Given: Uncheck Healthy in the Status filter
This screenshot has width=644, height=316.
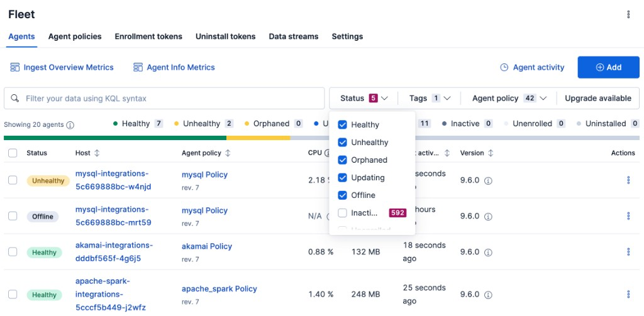Looking at the screenshot, I should click(342, 125).
